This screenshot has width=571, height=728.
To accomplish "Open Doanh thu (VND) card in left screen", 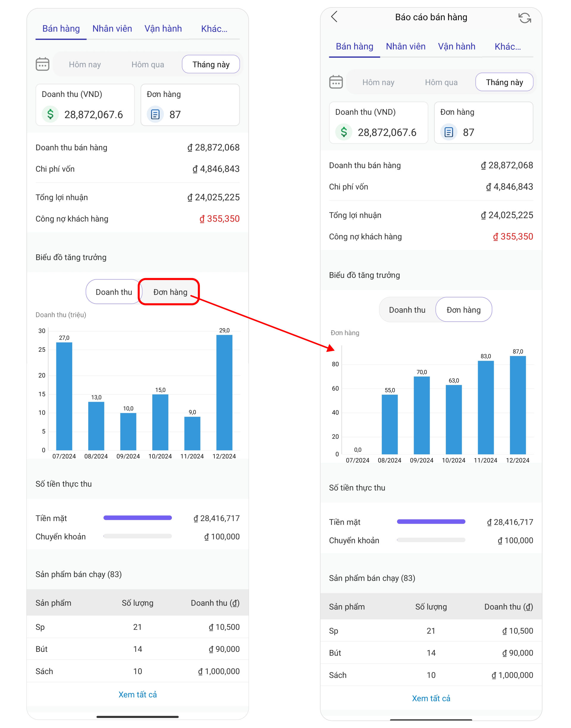I will click(x=85, y=105).
